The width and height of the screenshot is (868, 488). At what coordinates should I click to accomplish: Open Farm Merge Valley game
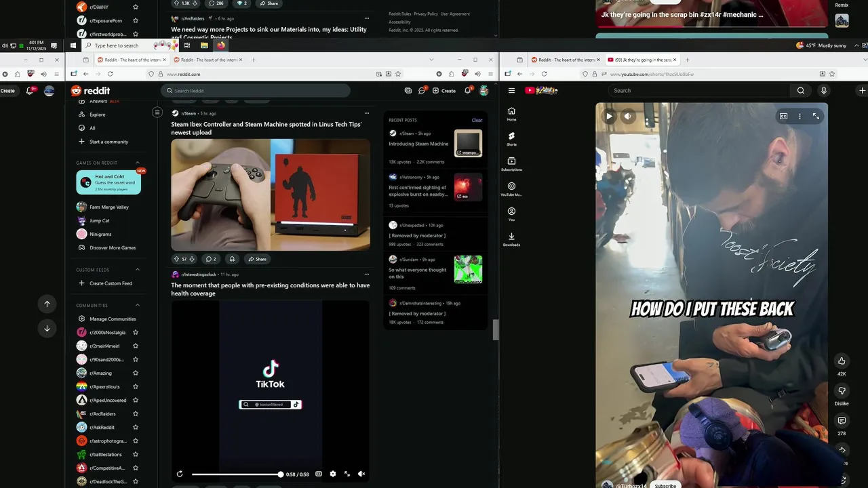point(108,207)
